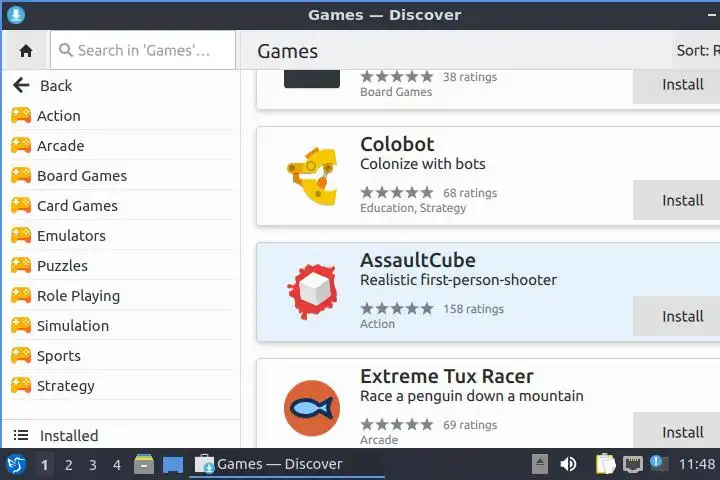Click the taskbar clock showing 11:48
Screen dimensions: 720x480
[697, 464]
